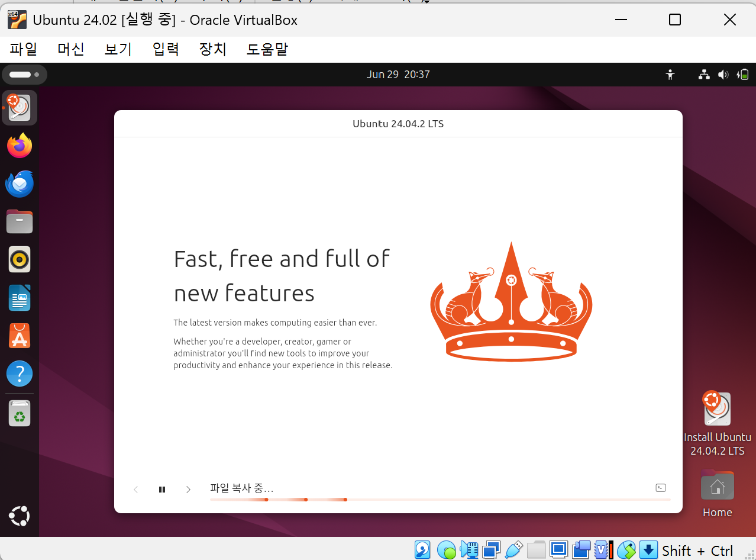This screenshot has height=560, width=756.
Task: Open LibreOffice Writer from the dock
Action: [x=20, y=297]
